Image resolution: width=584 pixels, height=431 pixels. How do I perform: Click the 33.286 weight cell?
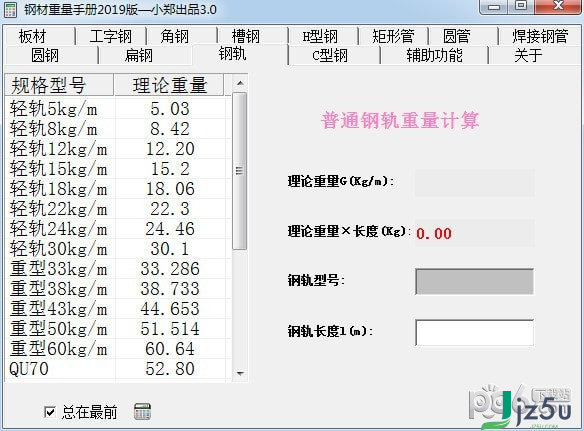[170, 269]
